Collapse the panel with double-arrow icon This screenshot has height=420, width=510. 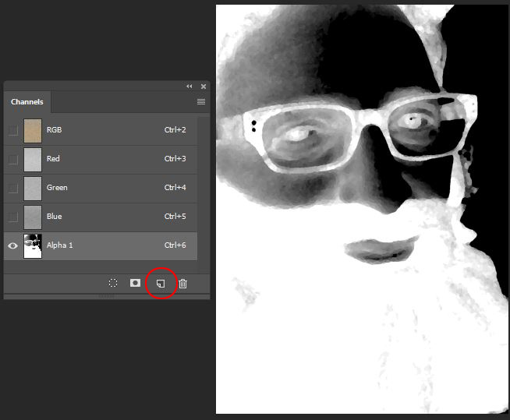189,86
